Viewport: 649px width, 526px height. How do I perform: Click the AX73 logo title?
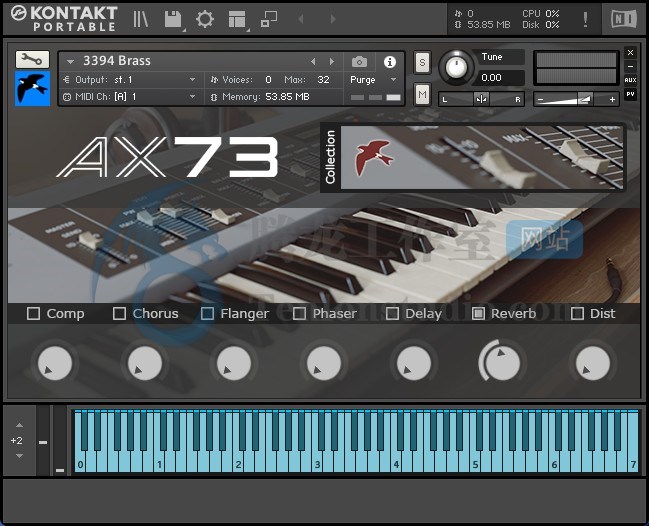tap(168, 157)
